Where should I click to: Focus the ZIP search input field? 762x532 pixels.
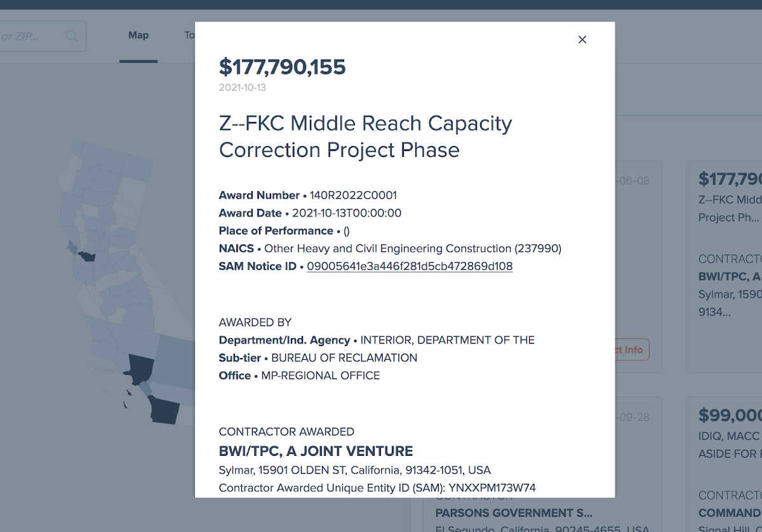click(32, 36)
